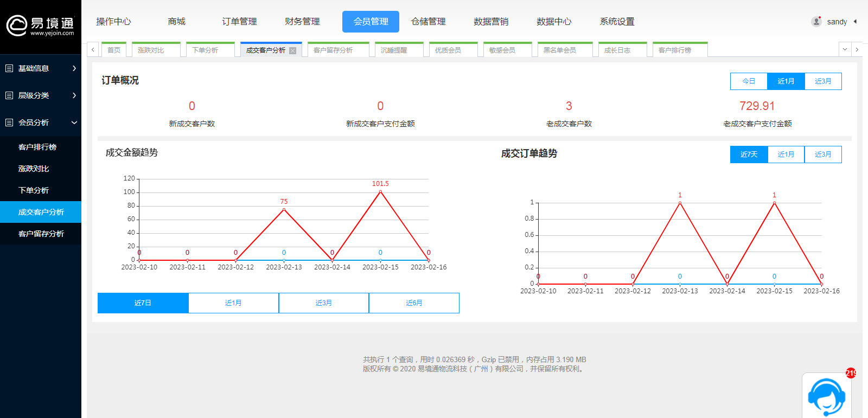Open 客户留存分析 in the sidebar
Image resolution: width=868 pixels, height=418 pixels.
click(x=41, y=234)
